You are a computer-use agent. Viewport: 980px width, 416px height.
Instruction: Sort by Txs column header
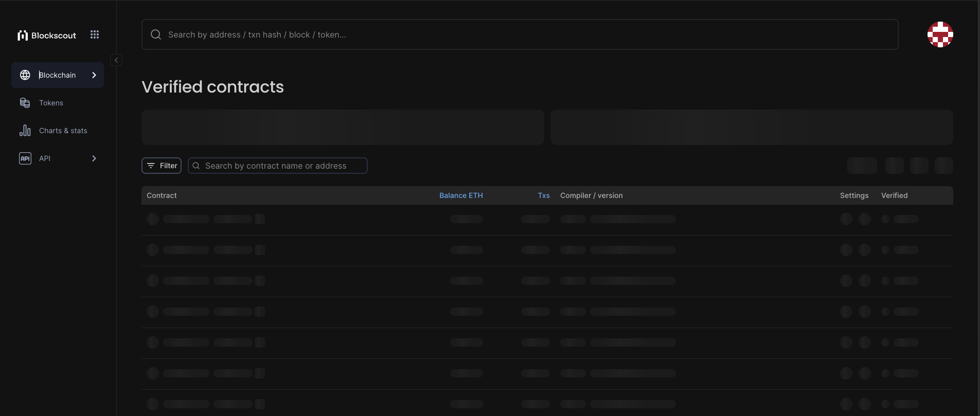pyautogui.click(x=544, y=195)
